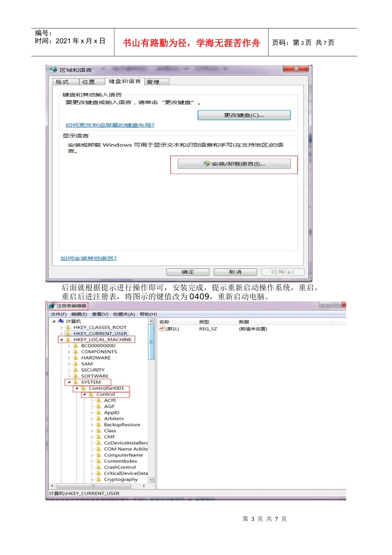Select the ContentIndex tree item
This screenshot has width=392, height=555.
click(120, 461)
